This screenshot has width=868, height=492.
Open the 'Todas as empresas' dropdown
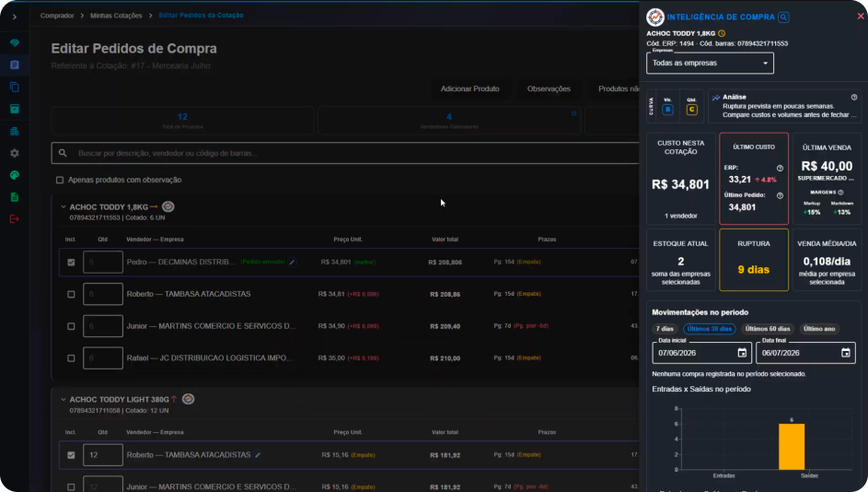pyautogui.click(x=710, y=64)
